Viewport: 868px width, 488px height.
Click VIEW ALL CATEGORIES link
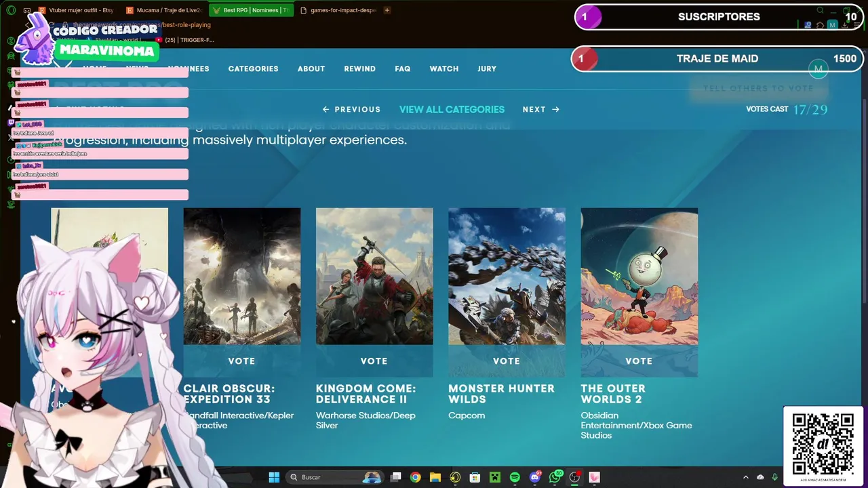[452, 109]
